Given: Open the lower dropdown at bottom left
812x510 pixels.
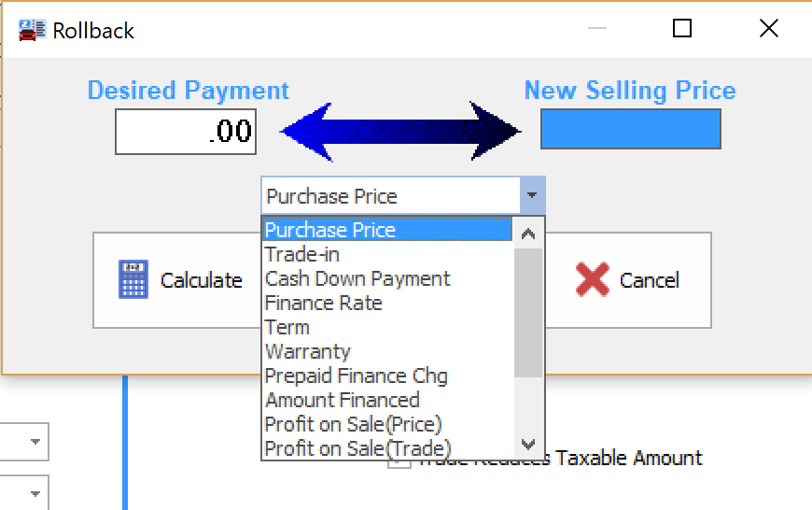Looking at the screenshot, I should (x=35, y=493).
